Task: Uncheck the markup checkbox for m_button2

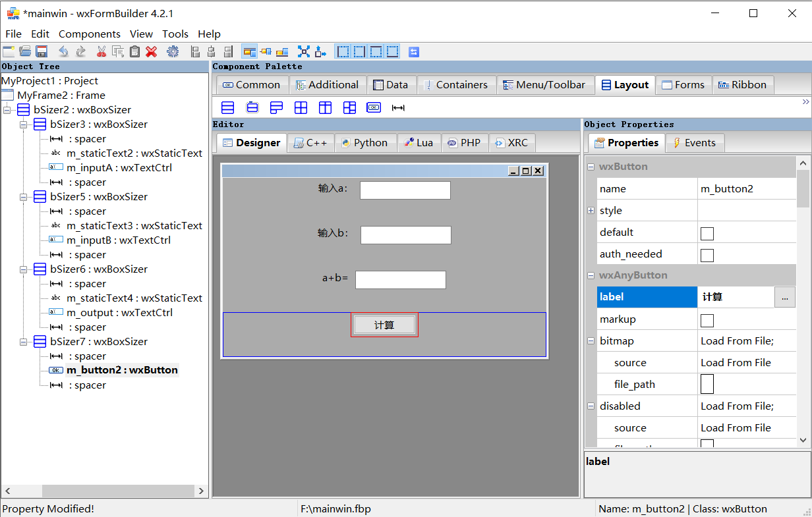Action: (x=707, y=320)
